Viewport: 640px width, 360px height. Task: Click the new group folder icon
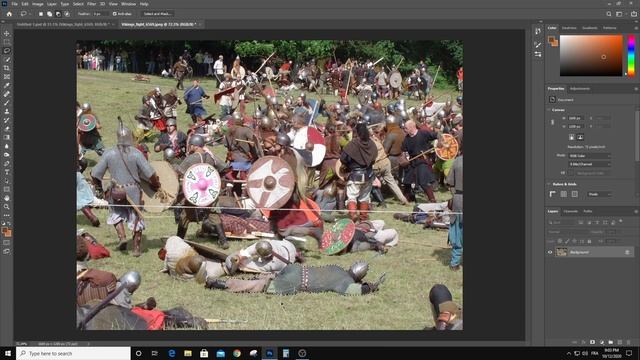pos(611,342)
